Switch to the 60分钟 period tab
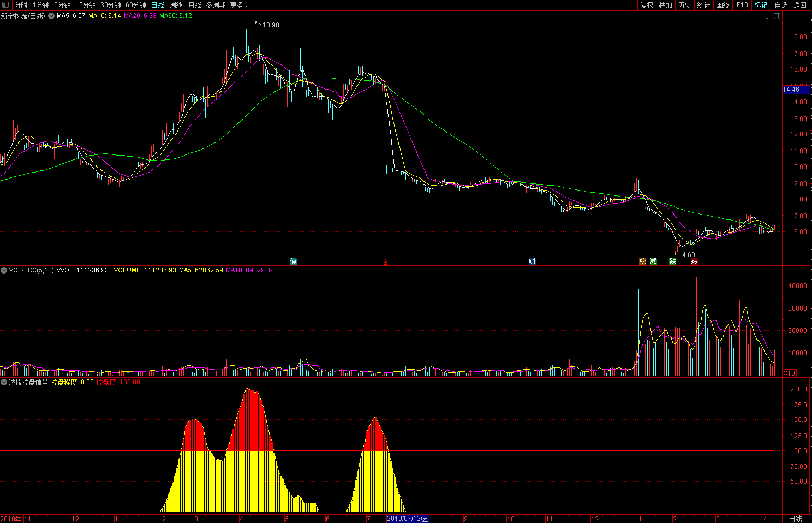This screenshot has height=523, width=812. (x=136, y=5)
